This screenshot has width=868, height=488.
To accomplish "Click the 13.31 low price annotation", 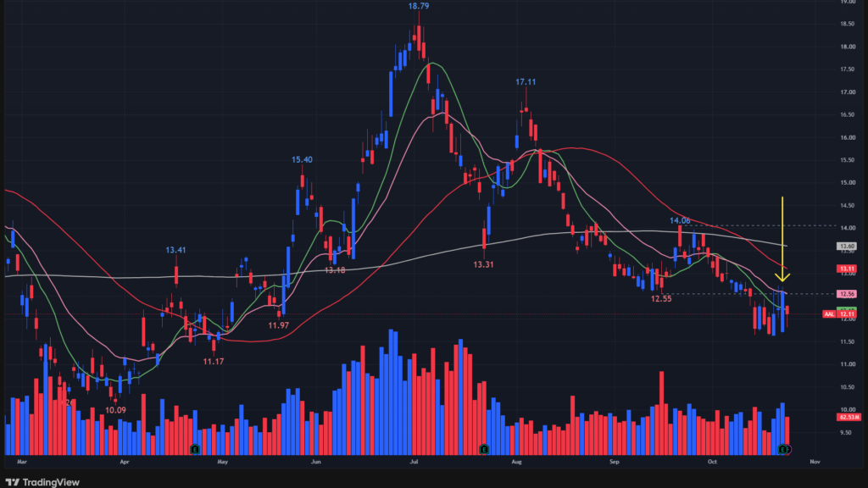I will [483, 265].
